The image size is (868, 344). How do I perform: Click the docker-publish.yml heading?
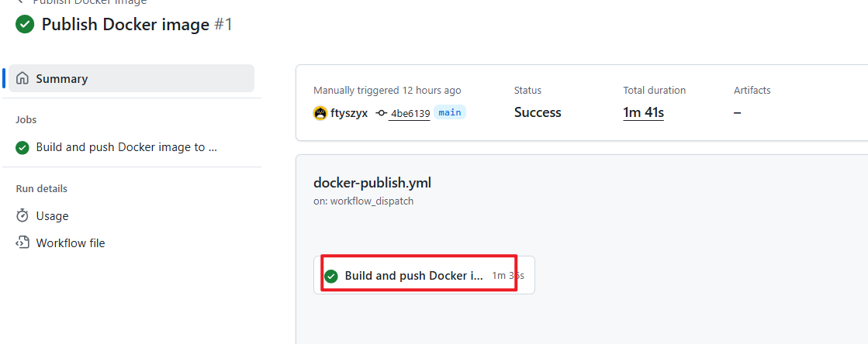(372, 183)
